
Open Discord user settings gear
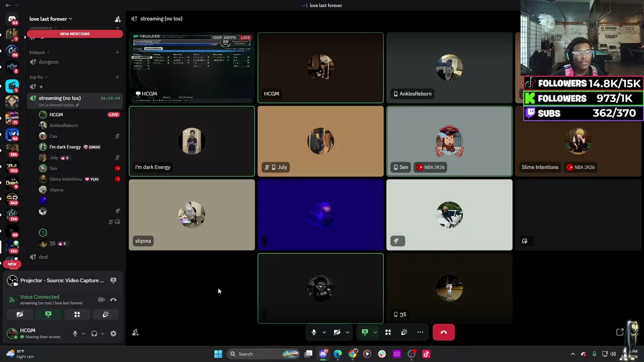click(113, 333)
